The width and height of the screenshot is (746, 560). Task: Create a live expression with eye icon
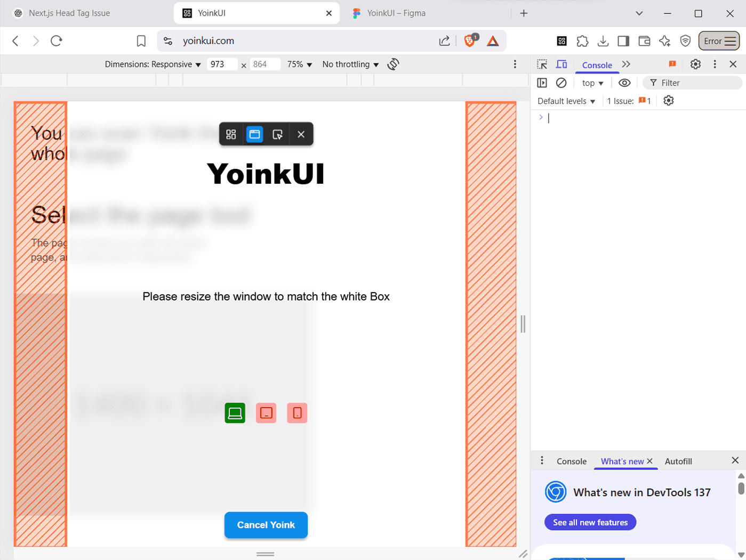[624, 83]
